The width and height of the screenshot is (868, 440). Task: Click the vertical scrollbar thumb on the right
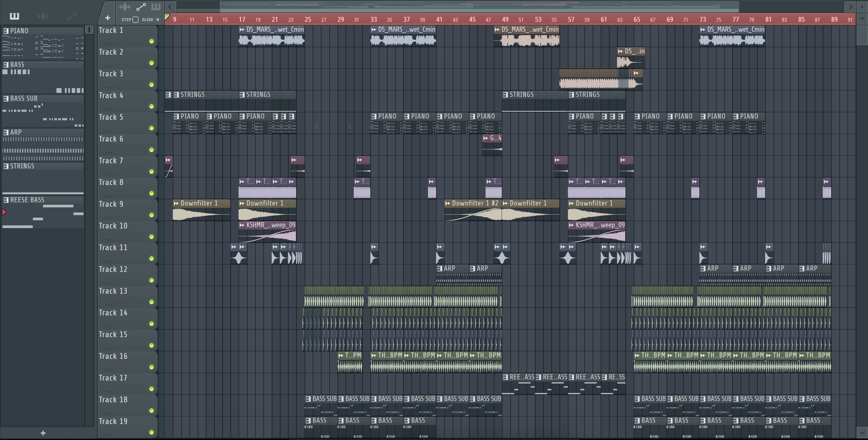(862, 35)
